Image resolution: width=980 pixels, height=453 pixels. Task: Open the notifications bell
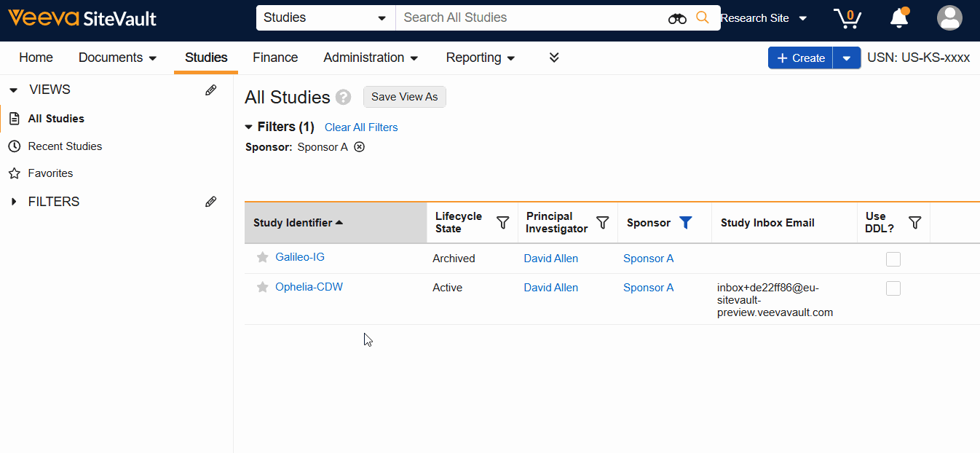coord(899,18)
